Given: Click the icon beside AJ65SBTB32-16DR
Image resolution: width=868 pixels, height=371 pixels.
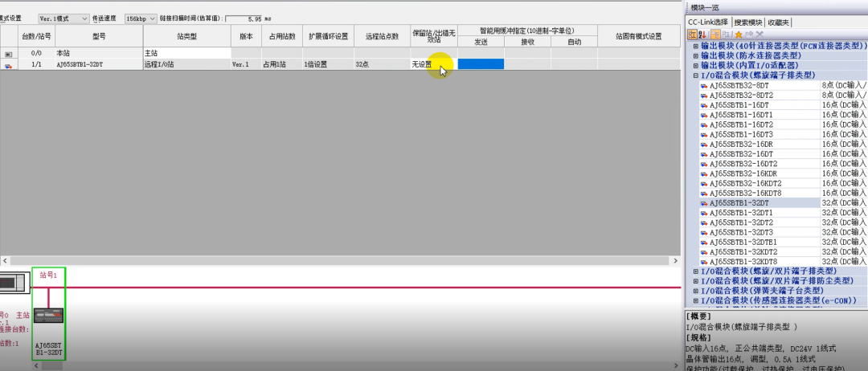Looking at the screenshot, I should click(x=703, y=145).
